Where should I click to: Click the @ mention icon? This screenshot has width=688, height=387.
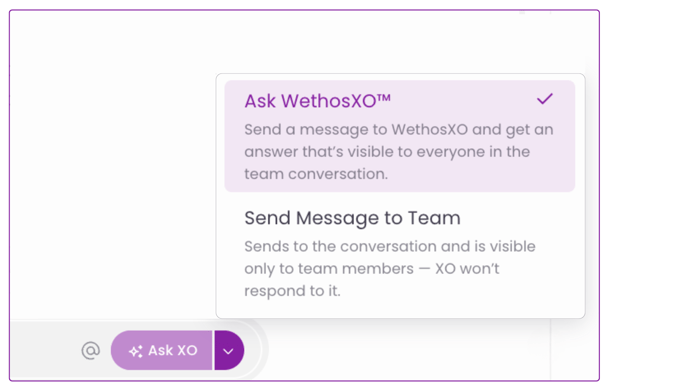tap(90, 351)
